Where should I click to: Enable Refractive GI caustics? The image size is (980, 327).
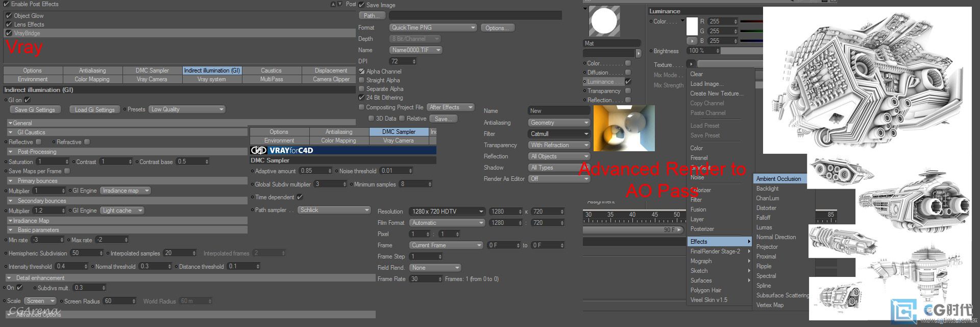(x=87, y=142)
